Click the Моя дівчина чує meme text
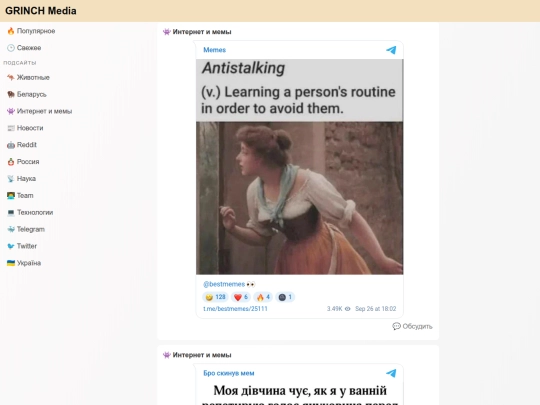 (300, 394)
